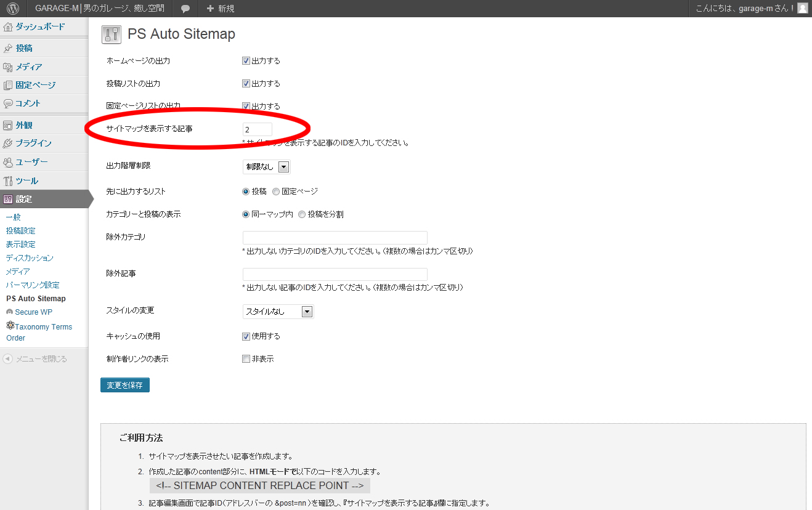Click the Taxonomy Terms Order icon
This screenshot has height=510, width=812.
tap(10, 325)
